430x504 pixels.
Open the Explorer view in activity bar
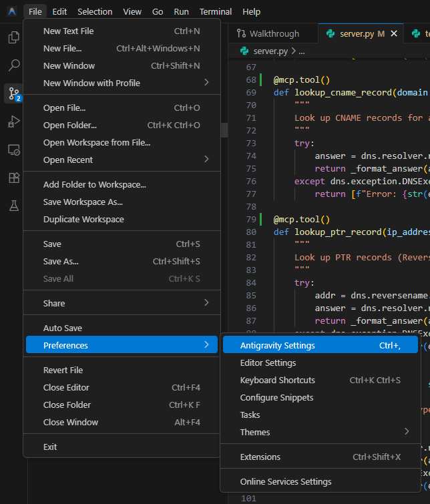13,37
